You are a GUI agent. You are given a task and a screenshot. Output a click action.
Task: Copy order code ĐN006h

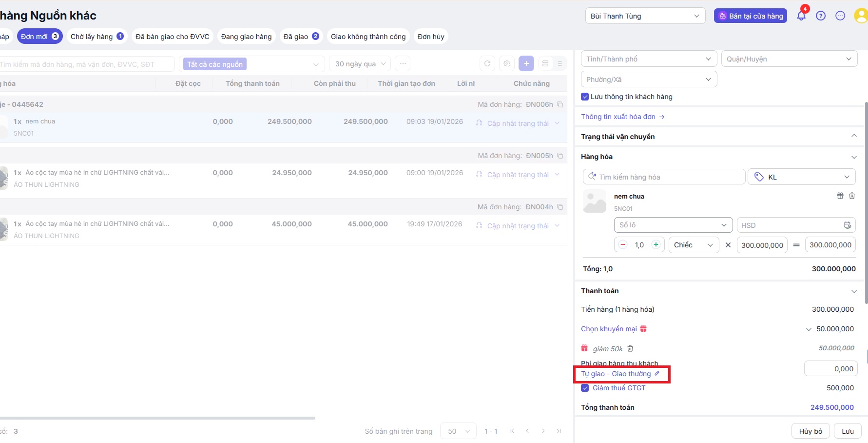click(x=560, y=104)
